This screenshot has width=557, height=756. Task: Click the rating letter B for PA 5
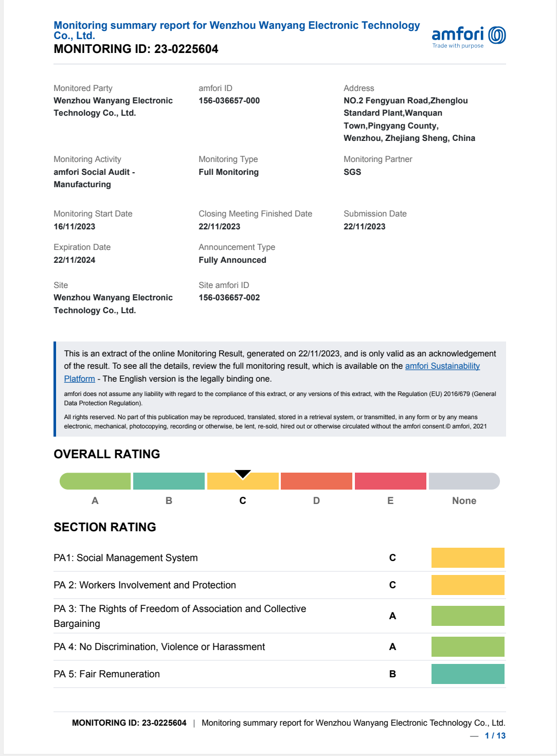click(392, 674)
